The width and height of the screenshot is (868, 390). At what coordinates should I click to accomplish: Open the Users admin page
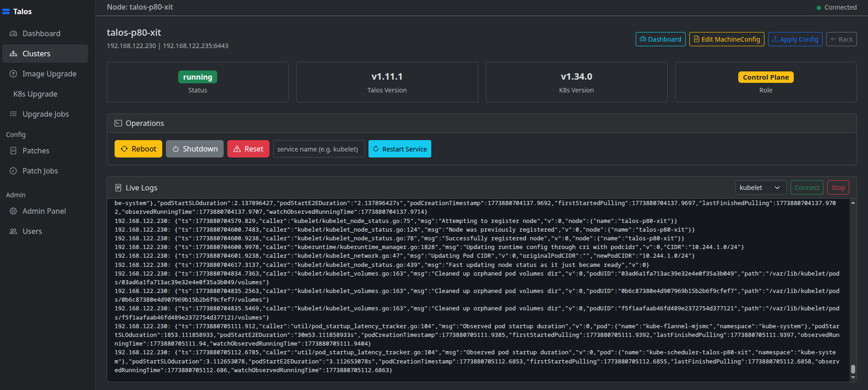(x=45, y=231)
